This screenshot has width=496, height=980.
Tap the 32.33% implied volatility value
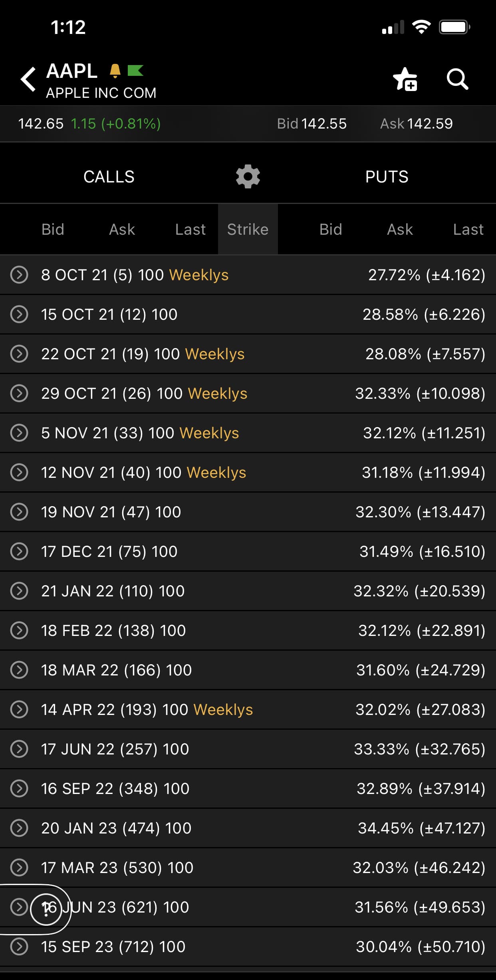tap(383, 394)
